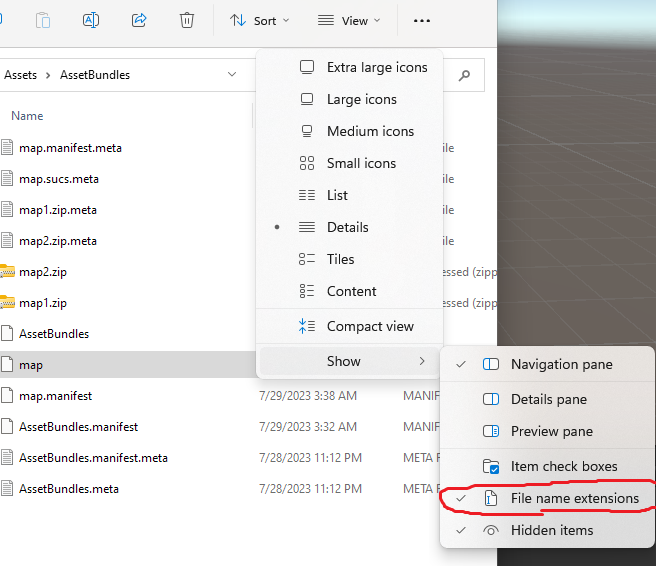Expand the Show submenu

[349, 361]
